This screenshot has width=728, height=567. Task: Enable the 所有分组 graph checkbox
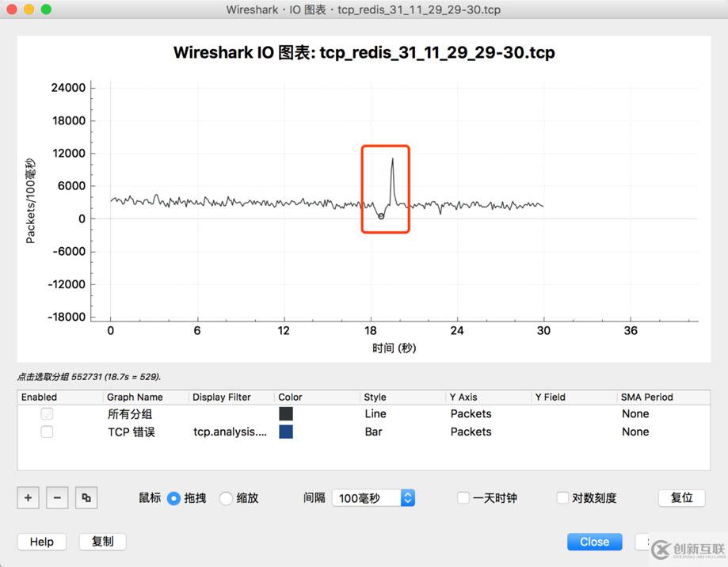(47, 413)
